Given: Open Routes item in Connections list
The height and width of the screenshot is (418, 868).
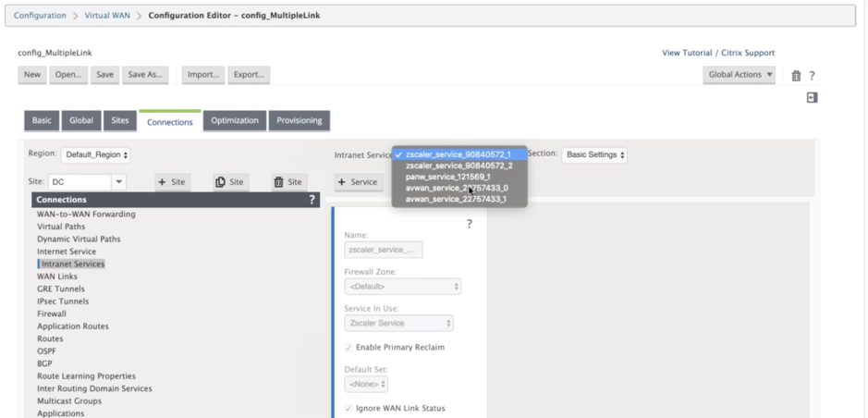Looking at the screenshot, I should [x=50, y=338].
